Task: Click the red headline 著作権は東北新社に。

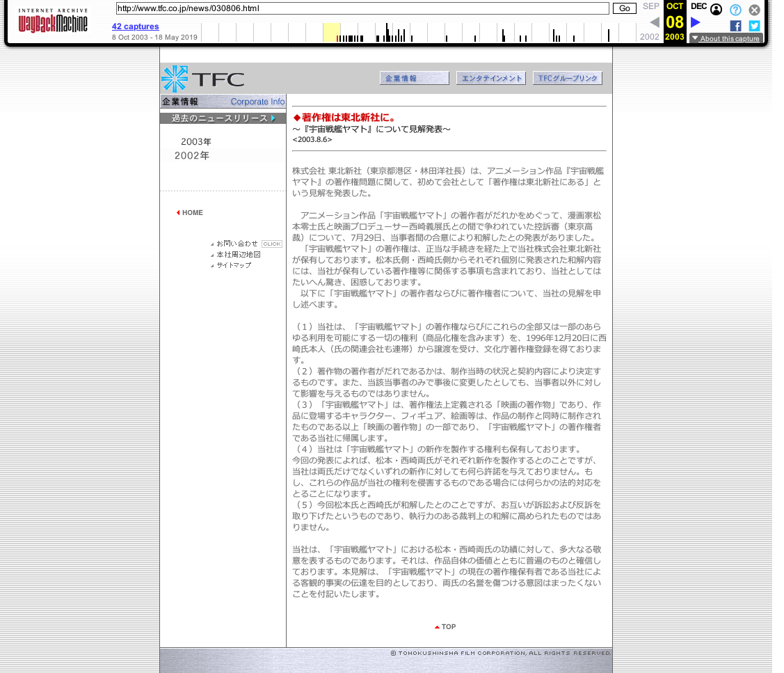Action: (x=346, y=118)
